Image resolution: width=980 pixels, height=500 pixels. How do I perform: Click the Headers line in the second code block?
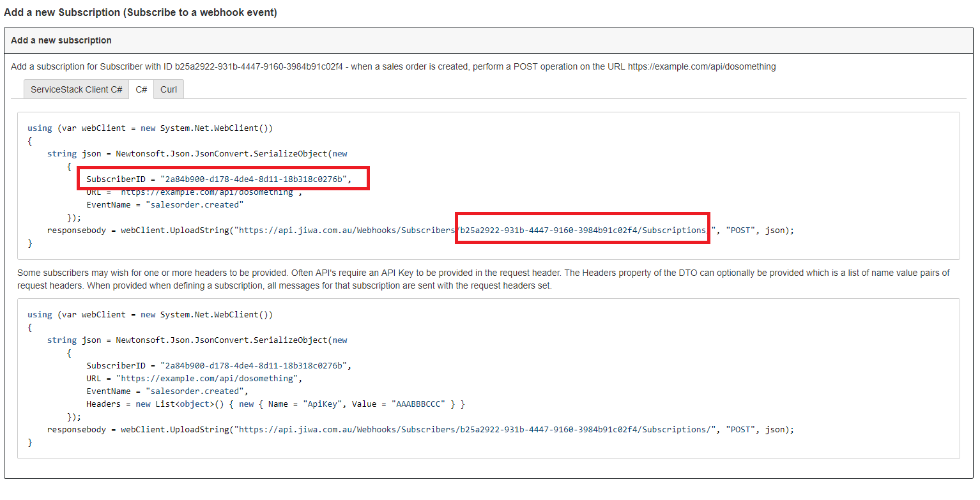coord(275,404)
